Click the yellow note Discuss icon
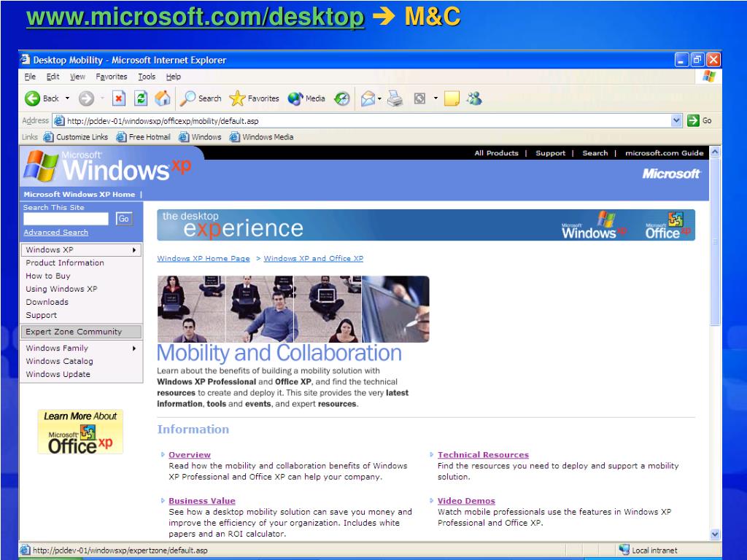Image resolution: width=747 pixels, height=560 pixels. (452, 98)
